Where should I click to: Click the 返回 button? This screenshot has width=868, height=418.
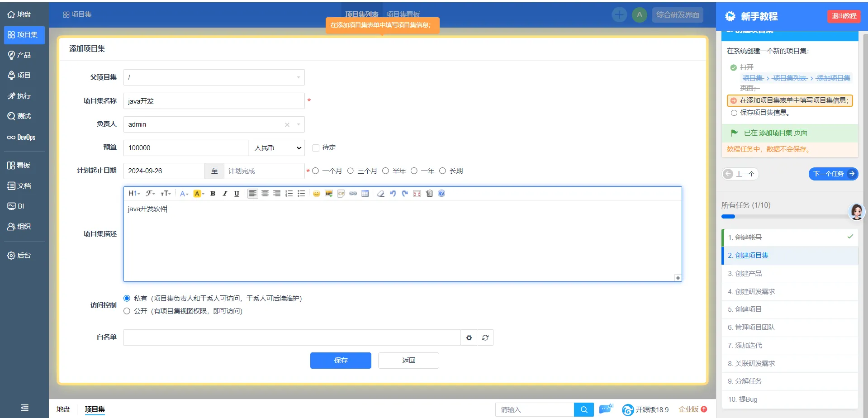(408, 361)
